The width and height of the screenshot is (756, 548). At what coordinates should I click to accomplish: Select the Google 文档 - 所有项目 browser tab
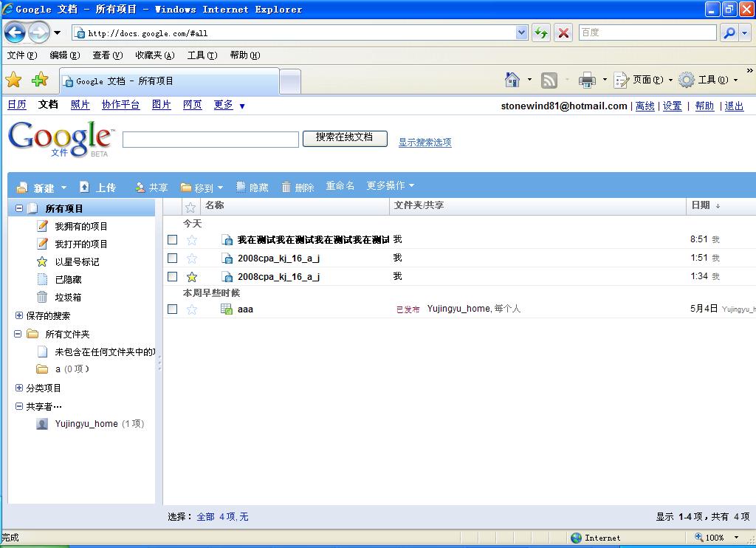[169, 81]
